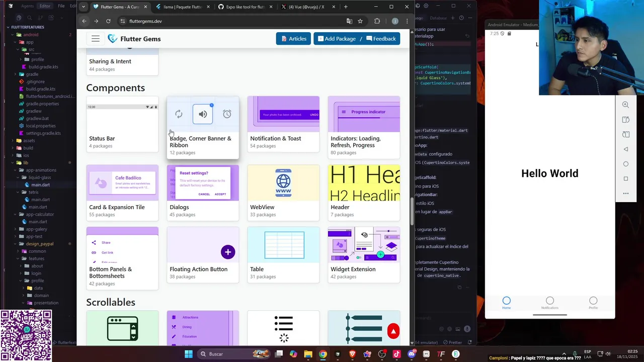Click the Feedback button
Screen dimensions: 644x362
380,39
